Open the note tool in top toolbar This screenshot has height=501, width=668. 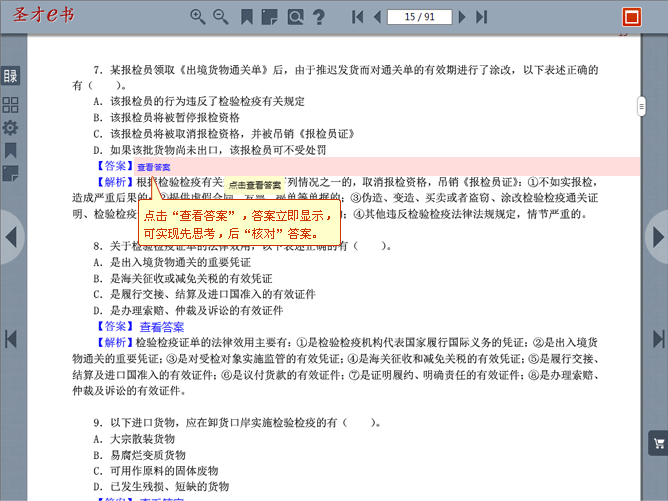click(269, 17)
